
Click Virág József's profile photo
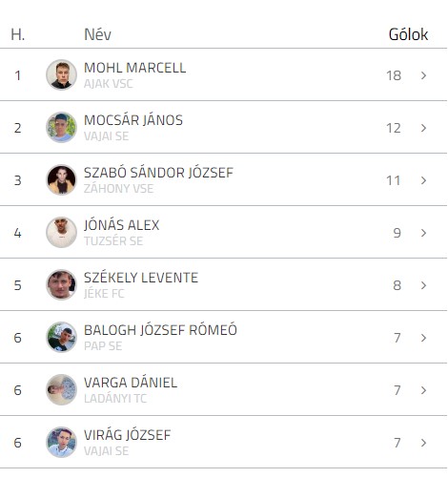click(x=61, y=443)
